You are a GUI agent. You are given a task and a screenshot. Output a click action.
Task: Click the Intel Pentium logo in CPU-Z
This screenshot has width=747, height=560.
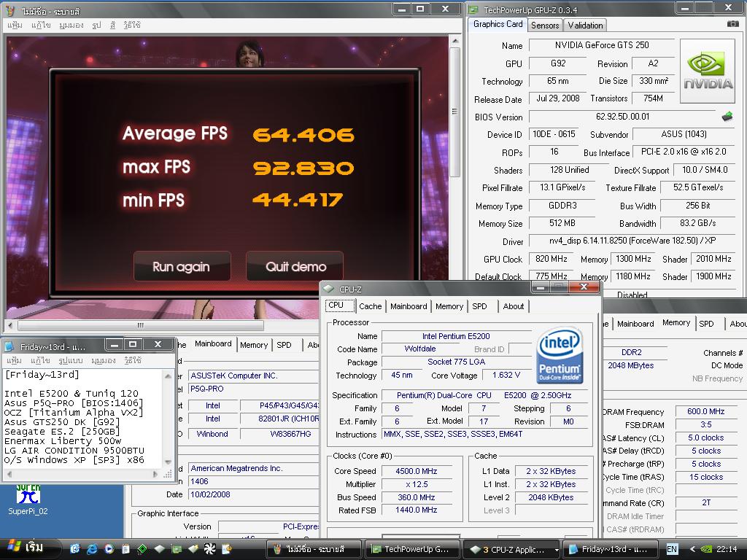(x=560, y=355)
